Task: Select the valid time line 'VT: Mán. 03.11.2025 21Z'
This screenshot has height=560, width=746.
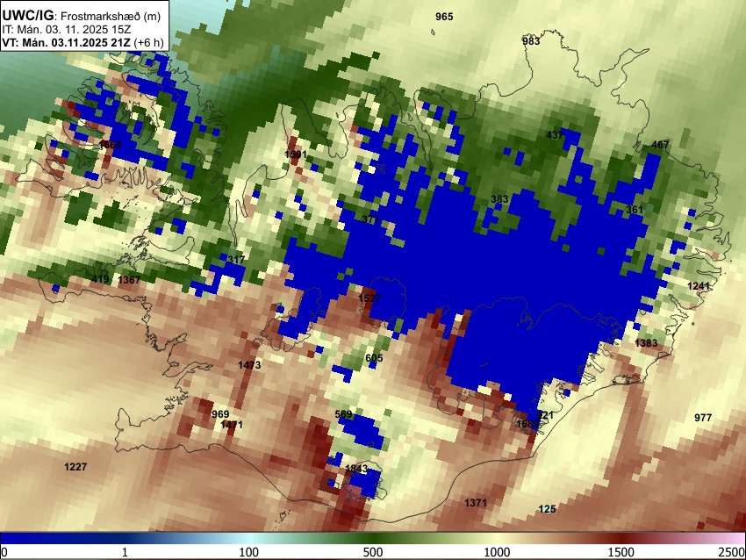Action: 66,43
